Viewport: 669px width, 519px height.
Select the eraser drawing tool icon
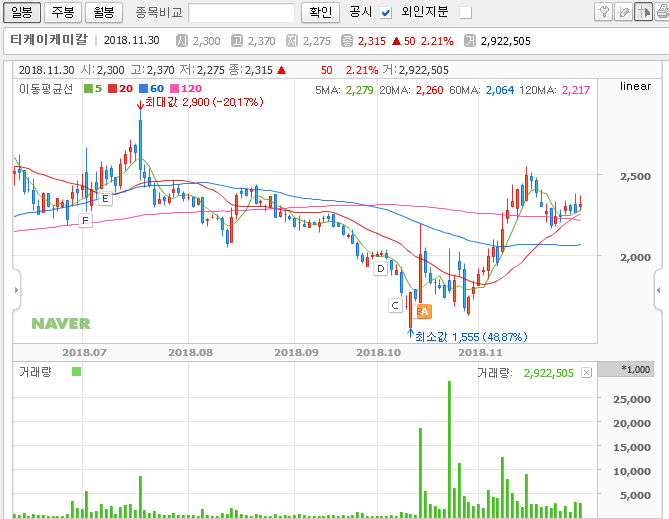(623, 12)
